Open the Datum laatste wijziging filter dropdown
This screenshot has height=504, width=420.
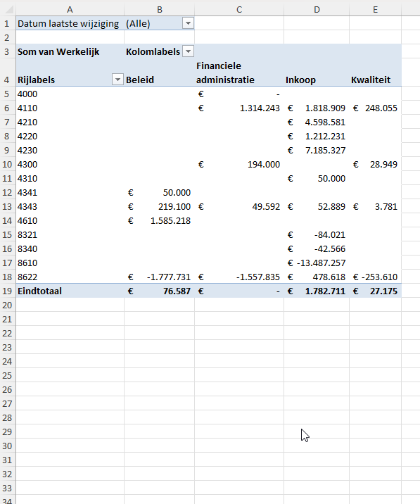[188, 23]
